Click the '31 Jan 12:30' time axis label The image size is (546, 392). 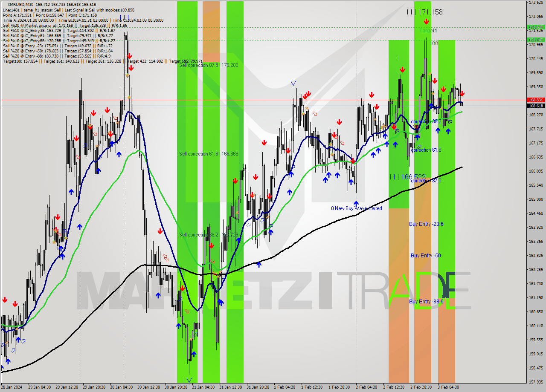point(231,387)
